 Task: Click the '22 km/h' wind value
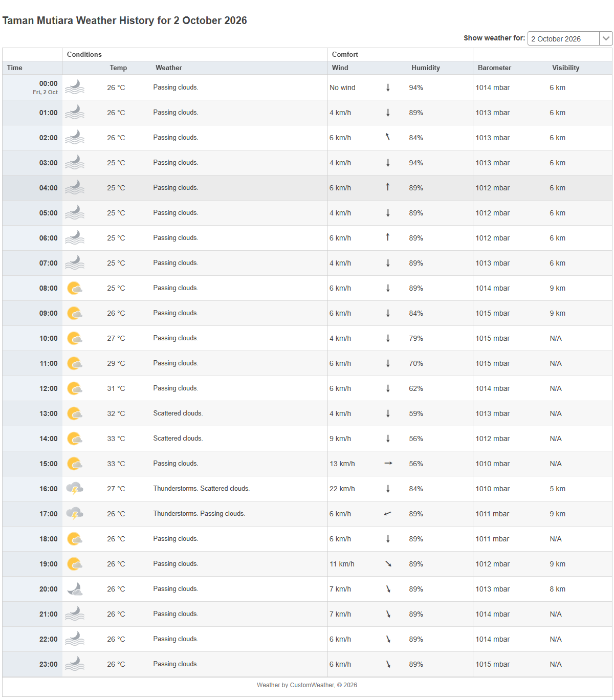click(x=342, y=489)
